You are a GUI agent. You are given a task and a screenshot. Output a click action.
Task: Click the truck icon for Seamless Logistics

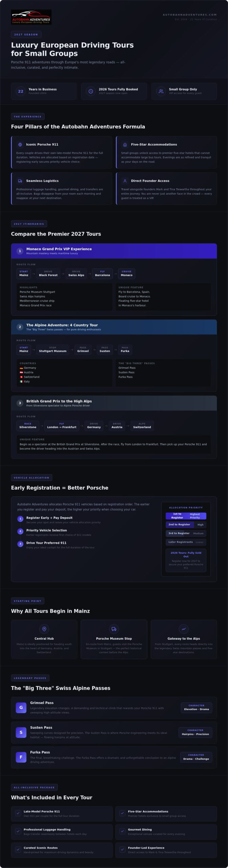click(x=20, y=181)
